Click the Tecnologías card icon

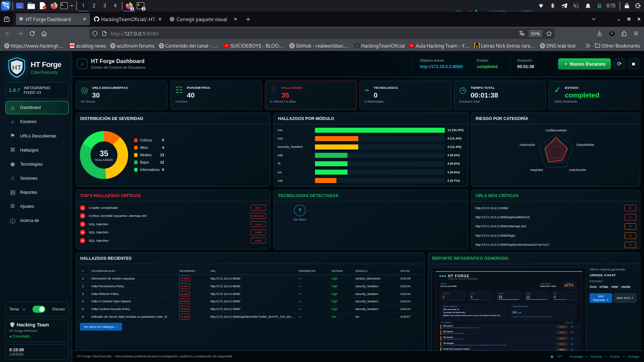coord(367,90)
